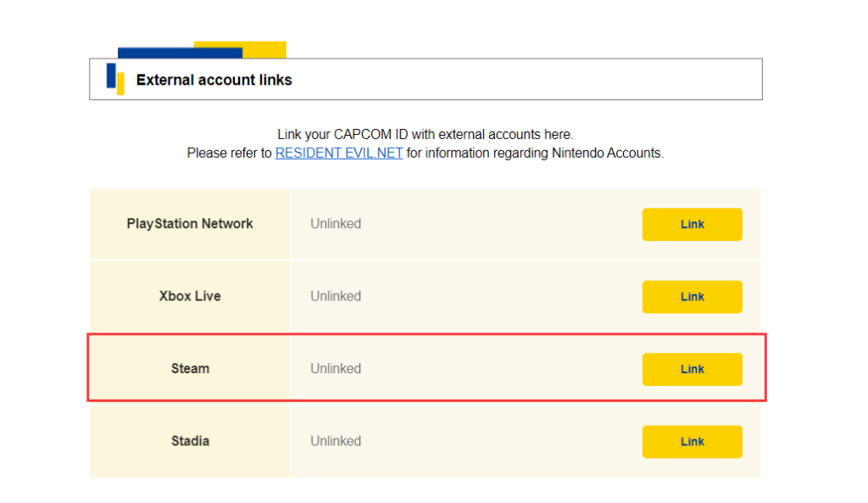Link your Xbox Live account
Image resolution: width=868 pixels, height=503 pixels.
coord(692,297)
